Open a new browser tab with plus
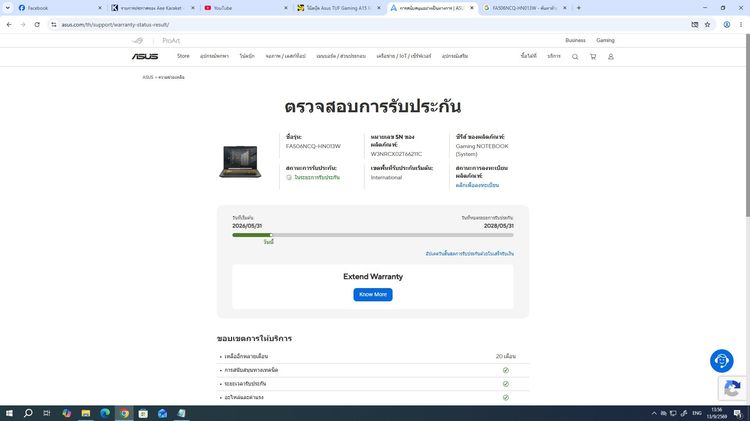Viewport: 750px width, 421px height. 578,8
